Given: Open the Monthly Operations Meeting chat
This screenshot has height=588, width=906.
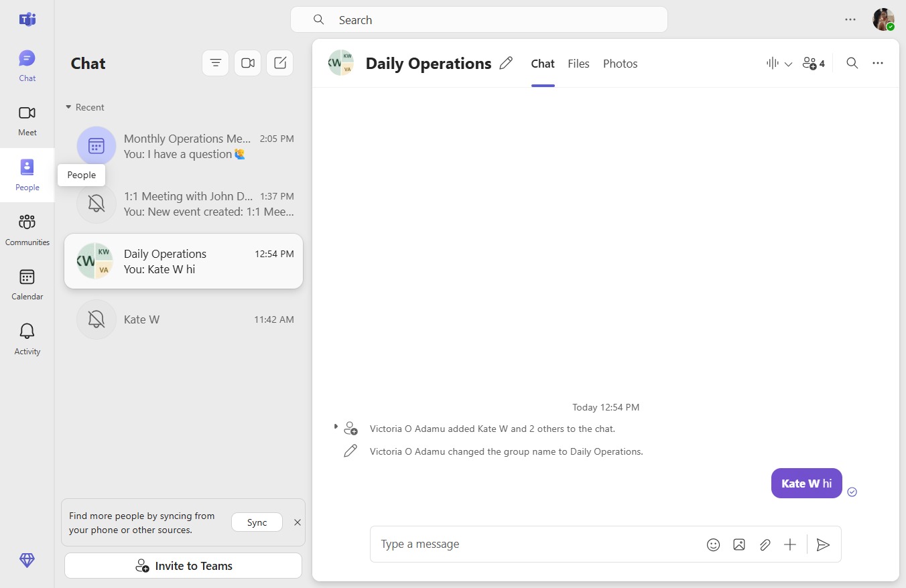Looking at the screenshot, I should click(x=184, y=146).
